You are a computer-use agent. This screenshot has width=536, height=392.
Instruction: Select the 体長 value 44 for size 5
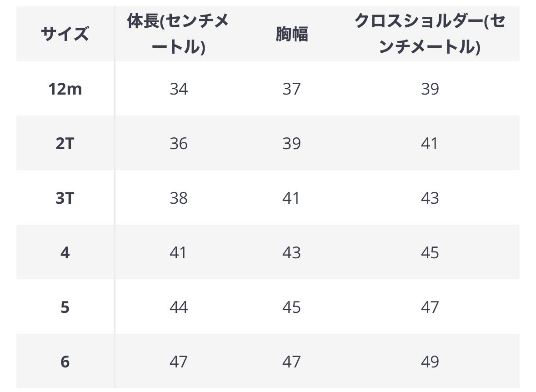(x=178, y=307)
